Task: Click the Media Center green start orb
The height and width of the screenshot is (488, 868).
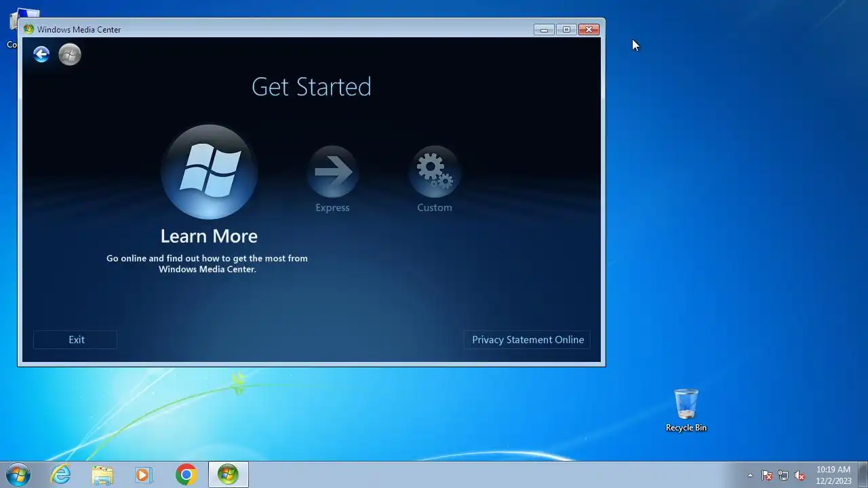Action: 70,54
